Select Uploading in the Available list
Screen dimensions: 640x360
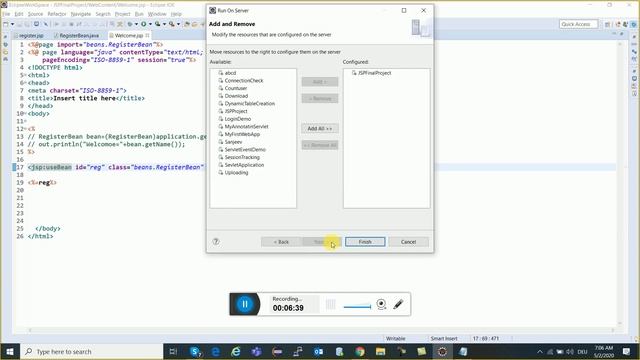[236, 173]
